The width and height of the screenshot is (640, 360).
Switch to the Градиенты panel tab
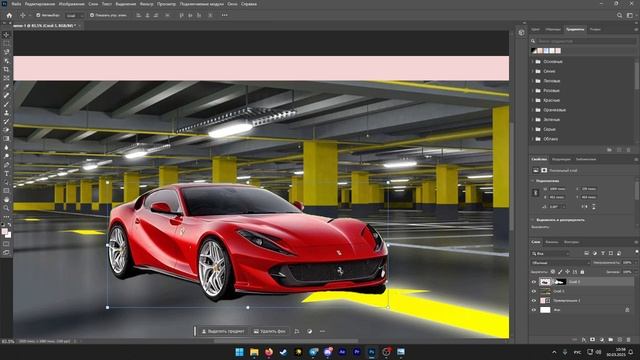click(x=575, y=29)
